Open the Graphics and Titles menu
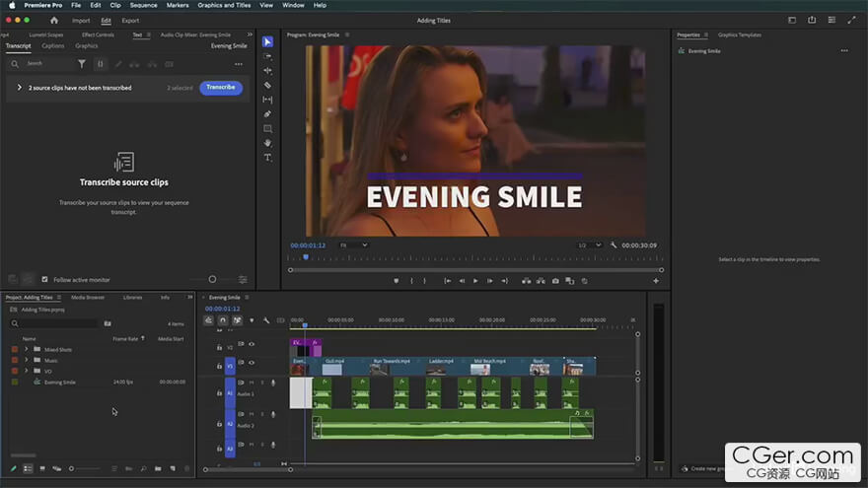868x488 pixels. (x=224, y=5)
